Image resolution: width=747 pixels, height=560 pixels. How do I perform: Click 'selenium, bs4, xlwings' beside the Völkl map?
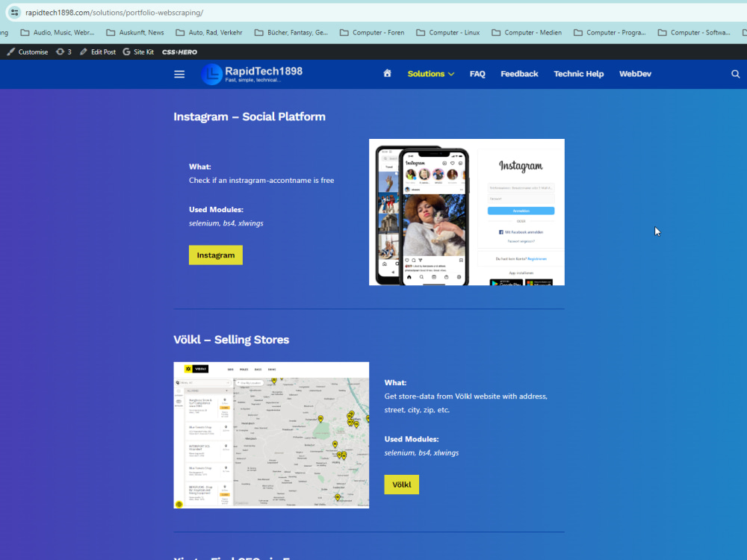421,453
